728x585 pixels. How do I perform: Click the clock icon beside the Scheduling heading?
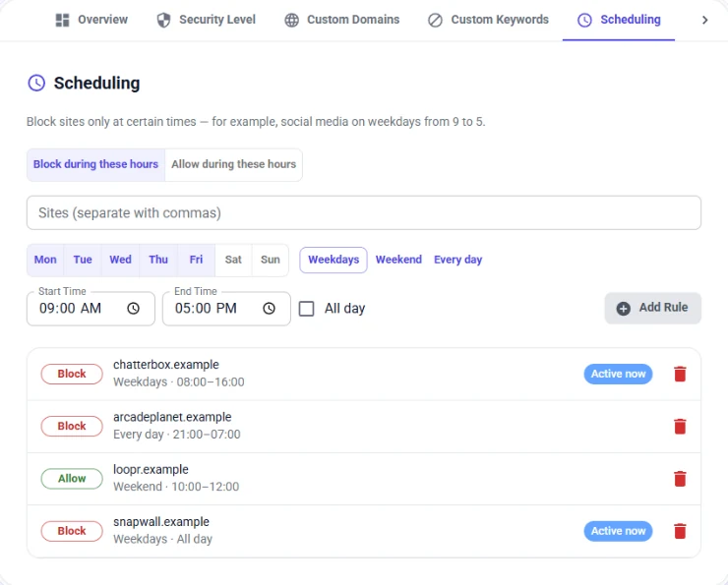[36, 83]
